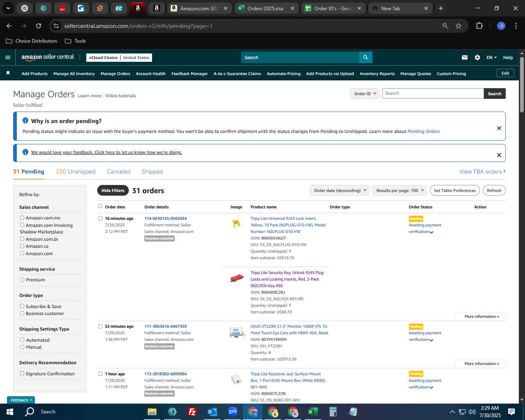This screenshot has width=525, height=420.
Task: Expand Awaiting payment verification for first order
Action: (x=431, y=232)
